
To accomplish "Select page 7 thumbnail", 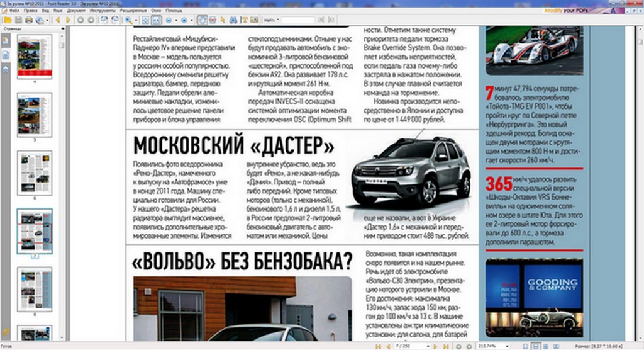I will pos(35,231).
